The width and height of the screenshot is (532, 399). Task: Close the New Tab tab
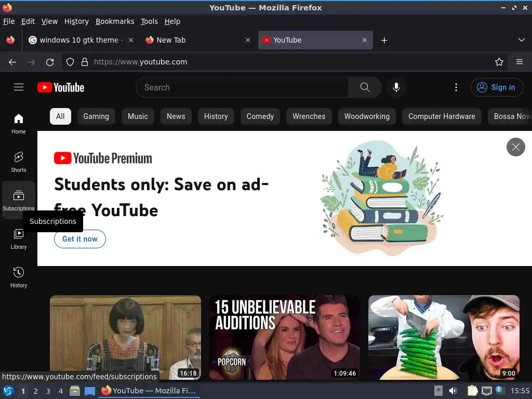[x=248, y=40]
